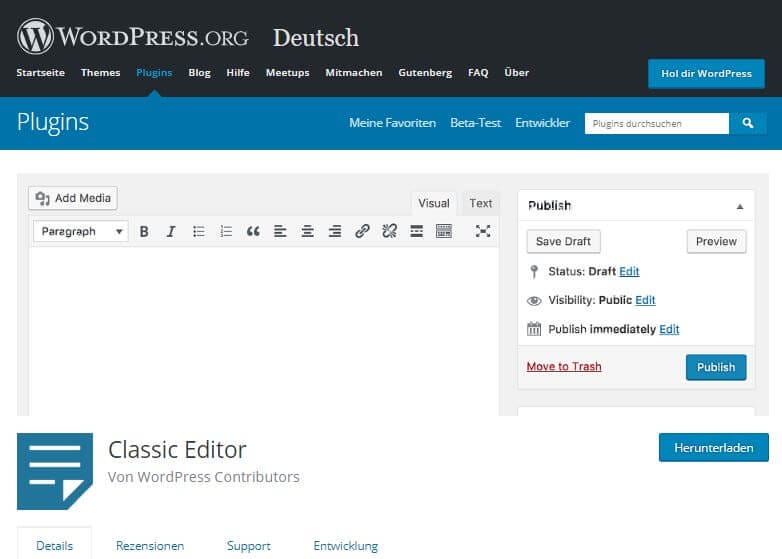Open Blog in navigation

(199, 73)
